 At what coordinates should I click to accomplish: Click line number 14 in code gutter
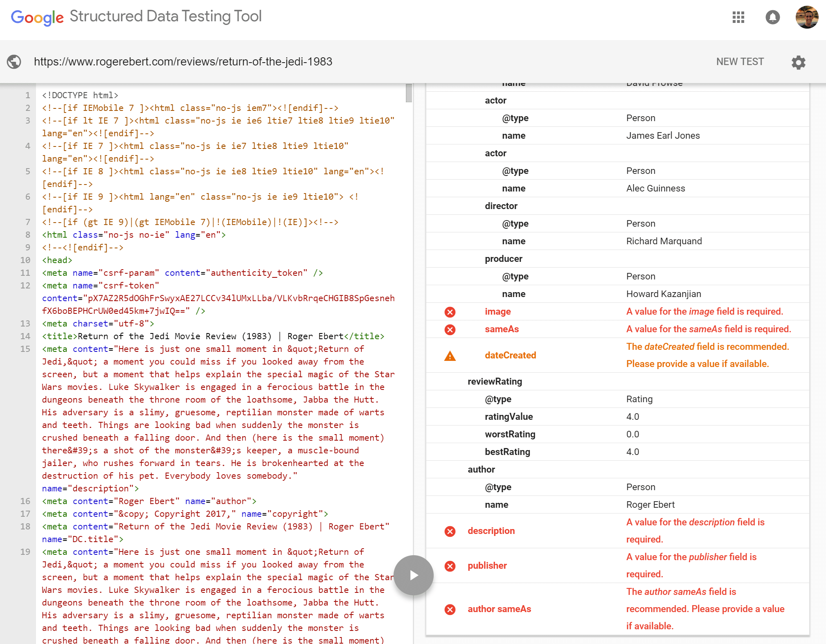[x=25, y=336]
